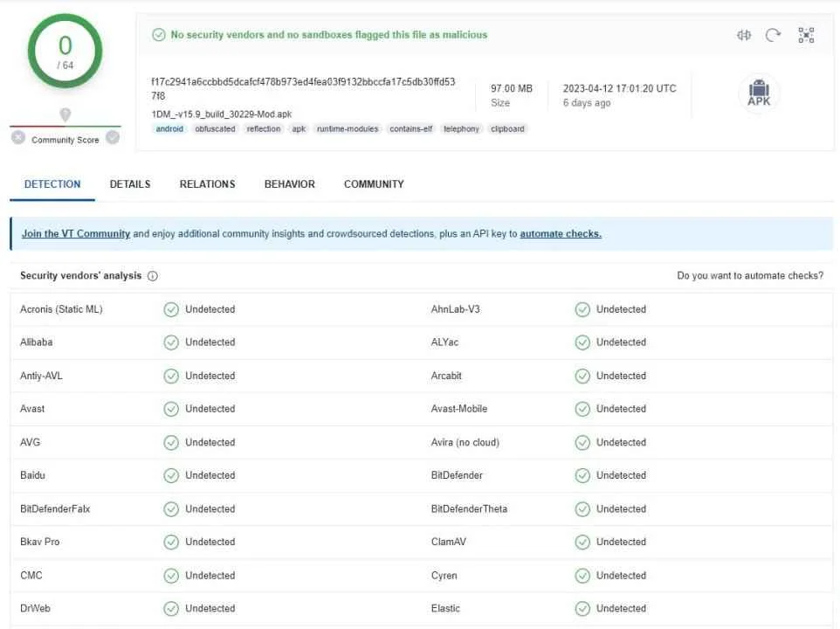Click the Elastic undetected checkmark
This screenshot has width=840, height=629.
582,609
